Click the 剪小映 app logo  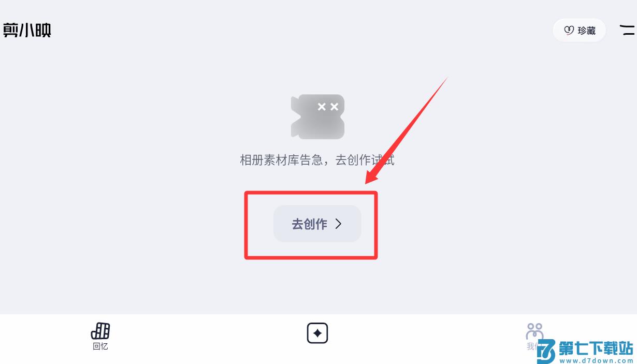click(27, 31)
